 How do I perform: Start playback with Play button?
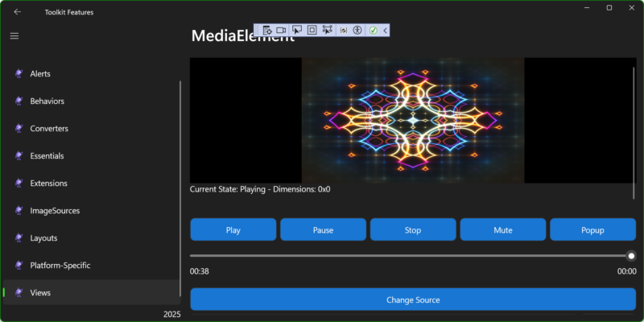(233, 229)
